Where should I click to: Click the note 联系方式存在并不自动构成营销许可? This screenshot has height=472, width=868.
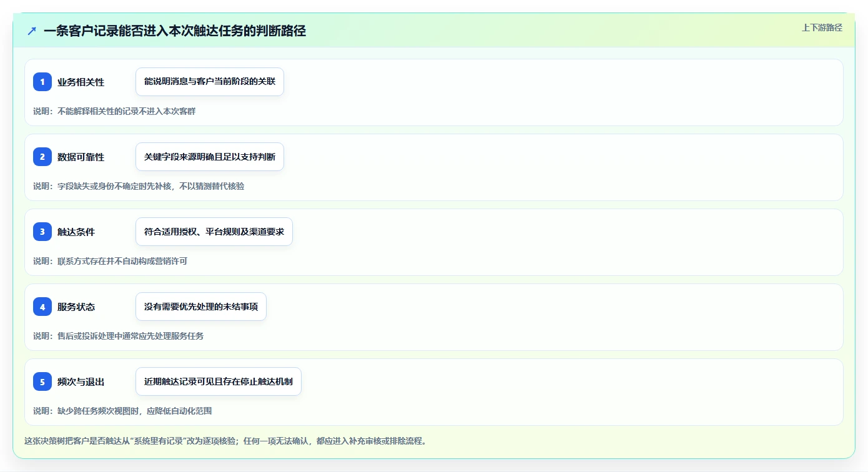pos(110,261)
